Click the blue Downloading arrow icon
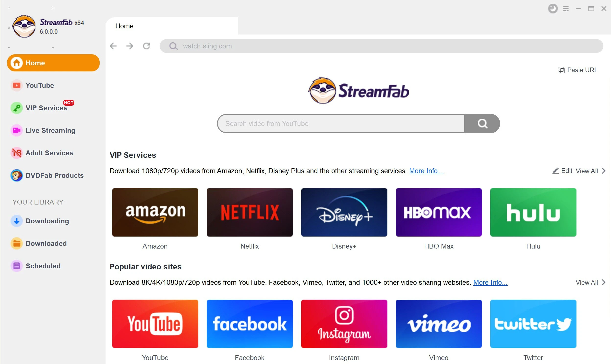Screen dimensions: 611x364 (16, 221)
